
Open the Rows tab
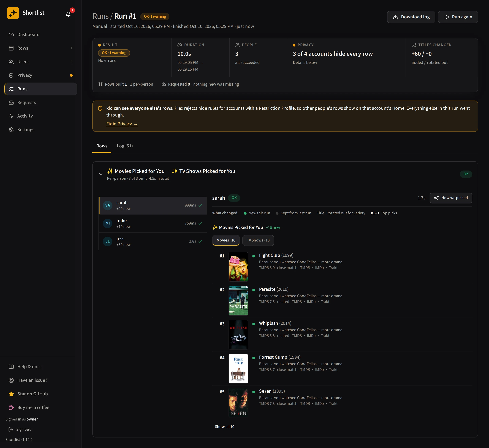[x=102, y=146]
